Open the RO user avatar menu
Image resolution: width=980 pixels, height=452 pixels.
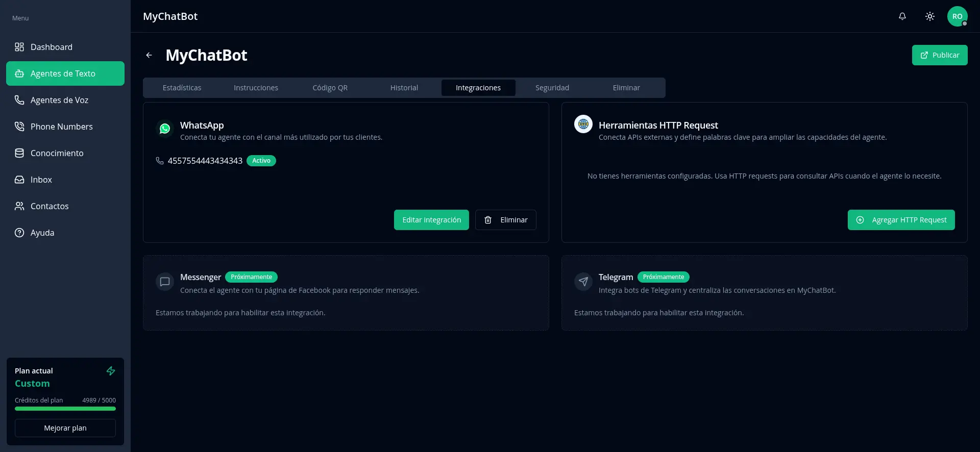(x=958, y=16)
